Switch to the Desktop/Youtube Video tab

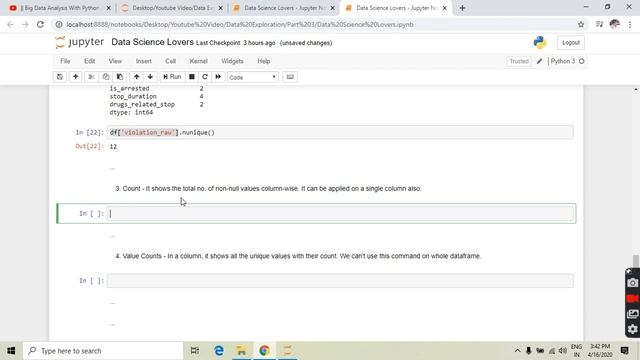tap(172, 8)
